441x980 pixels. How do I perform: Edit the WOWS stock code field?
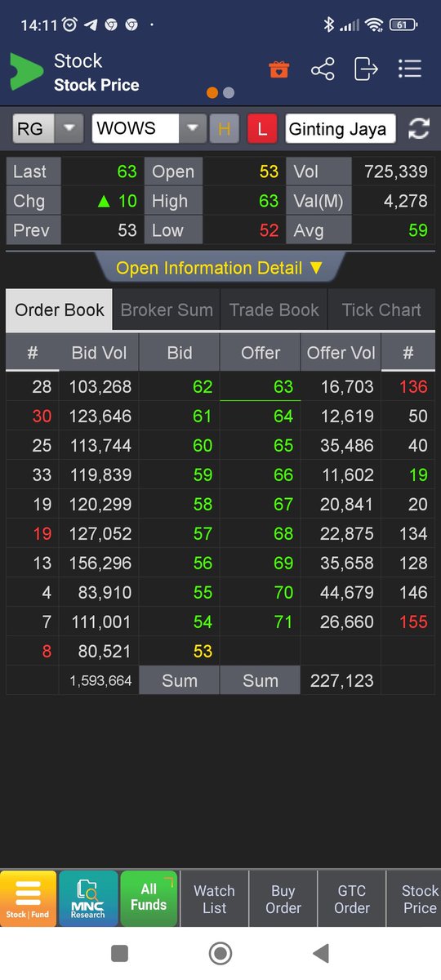pos(136,129)
